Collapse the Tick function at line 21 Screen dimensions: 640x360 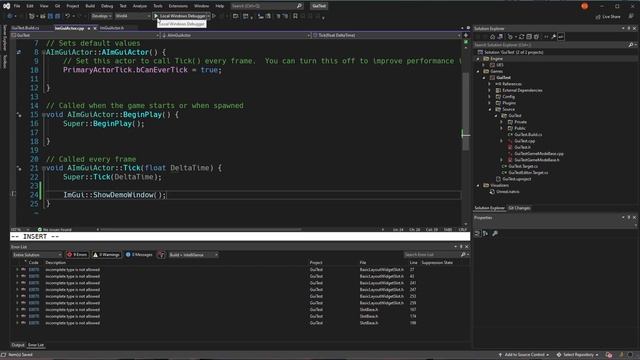[x=43, y=168]
